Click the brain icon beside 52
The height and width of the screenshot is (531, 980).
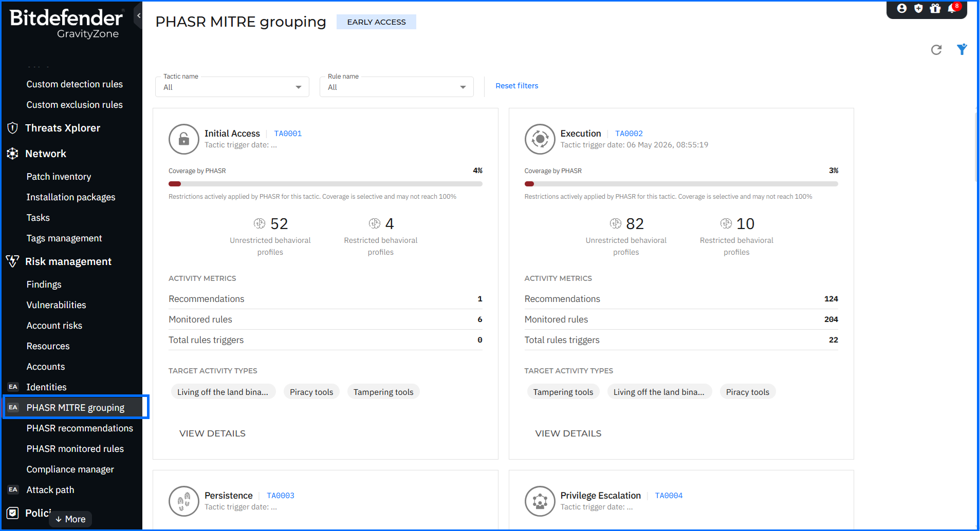(x=260, y=223)
